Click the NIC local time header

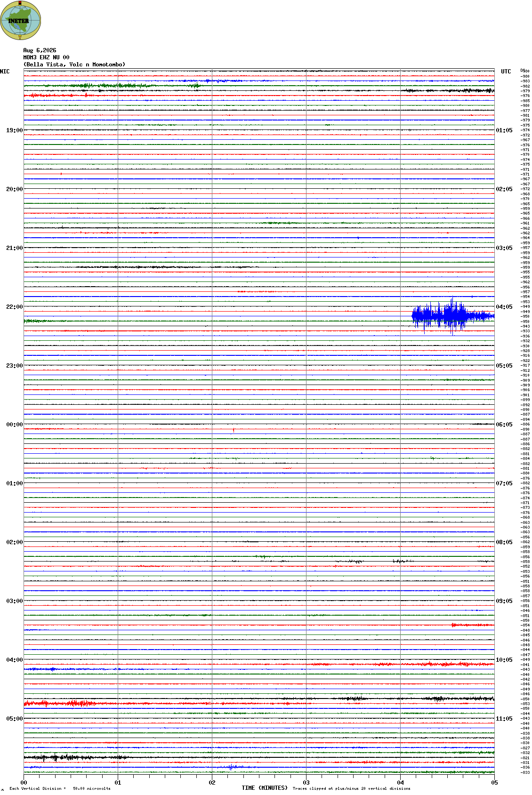click(5, 72)
